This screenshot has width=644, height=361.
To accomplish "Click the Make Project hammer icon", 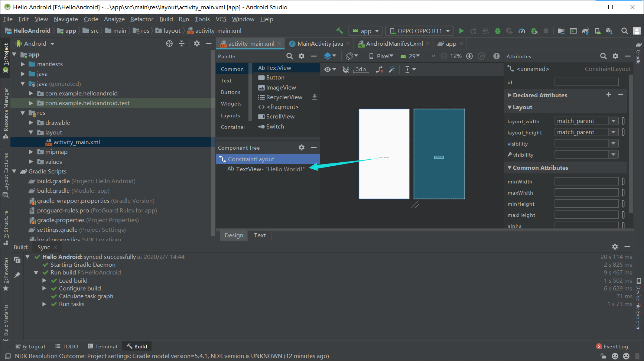I will pyautogui.click(x=339, y=31).
